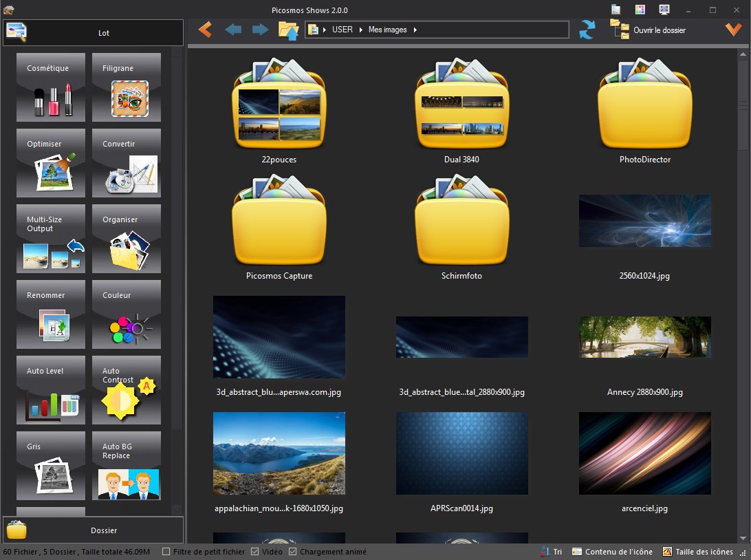Select the 3d_abstract_blu...aperswa.com.jpg thumbnail
Viewport: 751px width, 560px height.
pos(279,337)
